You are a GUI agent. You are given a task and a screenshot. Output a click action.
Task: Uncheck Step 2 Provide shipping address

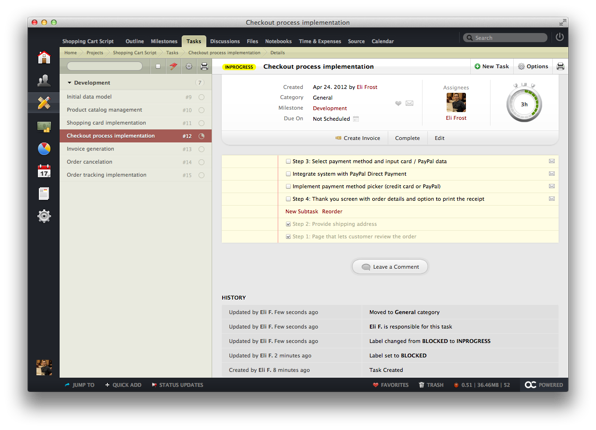(288, 224)
